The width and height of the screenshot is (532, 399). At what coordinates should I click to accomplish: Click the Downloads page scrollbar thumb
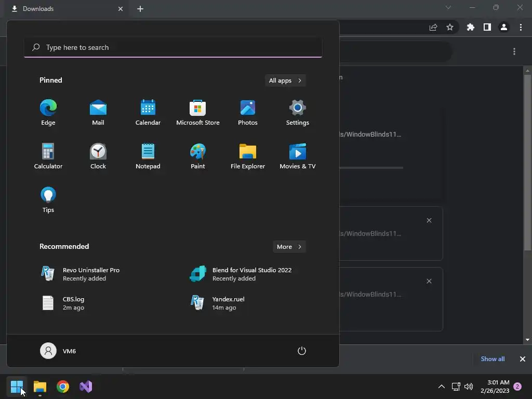(x=527, y=163)
